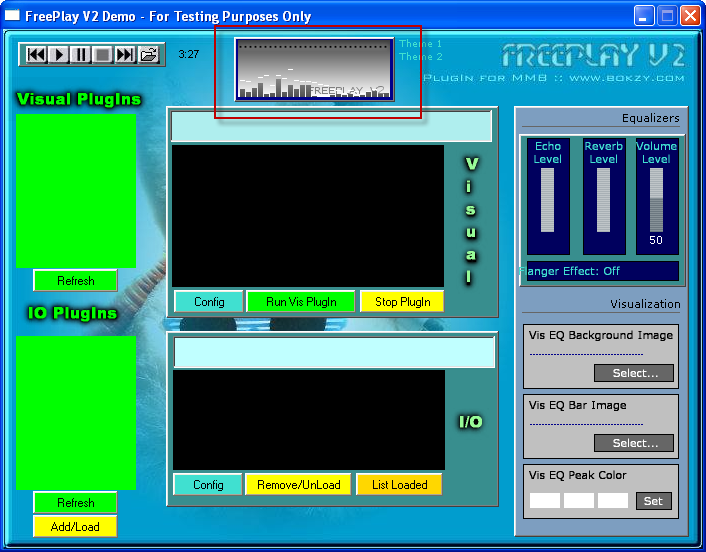Open Config for the visual plugin

(x=209, y=301)
